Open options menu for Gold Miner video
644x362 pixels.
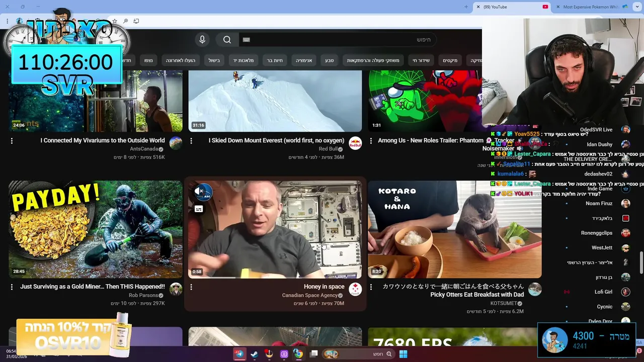(x=12, y=287)
